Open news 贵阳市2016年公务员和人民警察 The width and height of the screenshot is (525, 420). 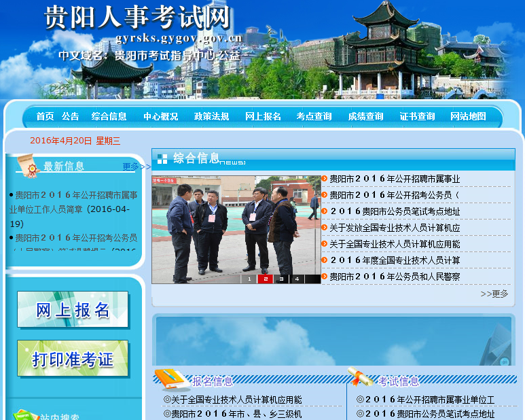point(395,277)
